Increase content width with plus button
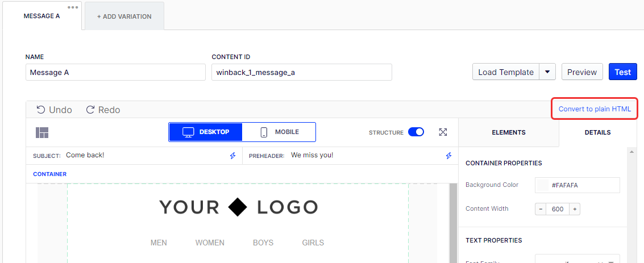This screenshot has width=644, height=263. 575,209
